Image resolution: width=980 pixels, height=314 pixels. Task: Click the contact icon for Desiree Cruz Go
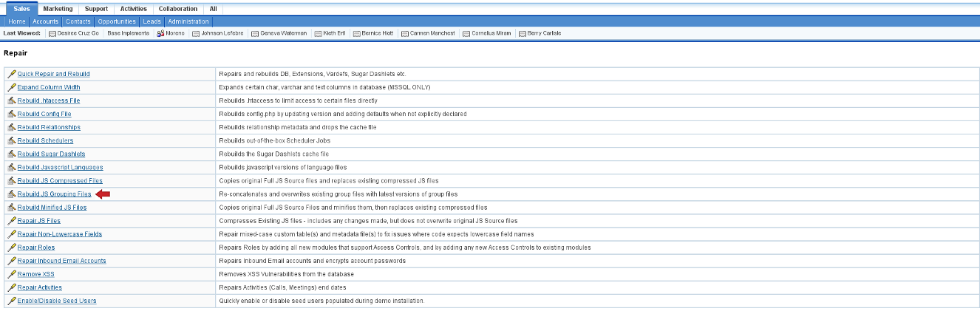pyautogui.click(x=52, y=34)
